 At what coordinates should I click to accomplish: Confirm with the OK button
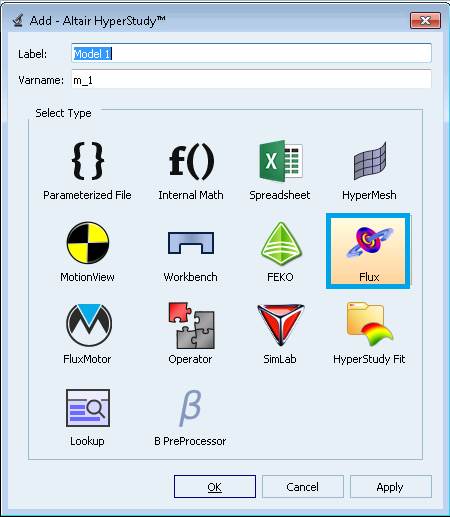(x=215, y=487)
